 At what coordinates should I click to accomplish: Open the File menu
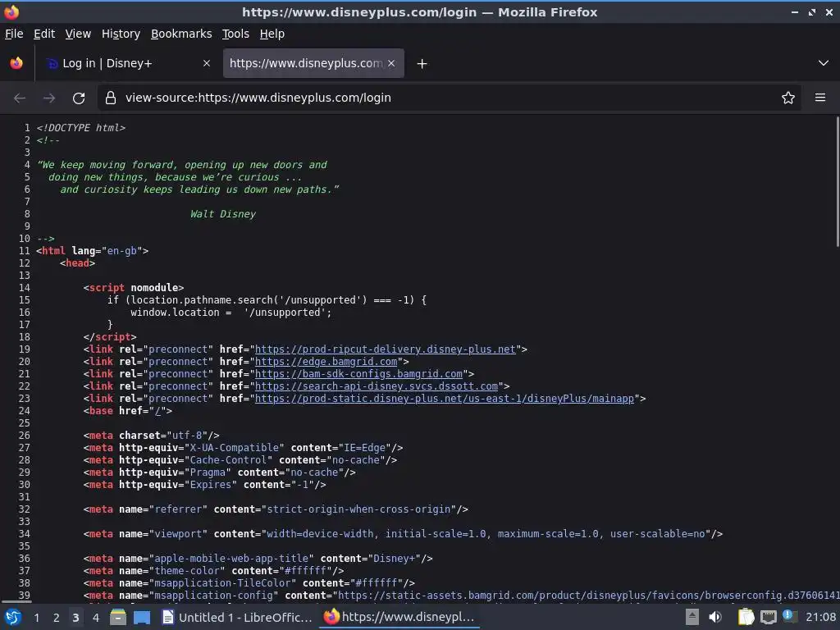14,34
